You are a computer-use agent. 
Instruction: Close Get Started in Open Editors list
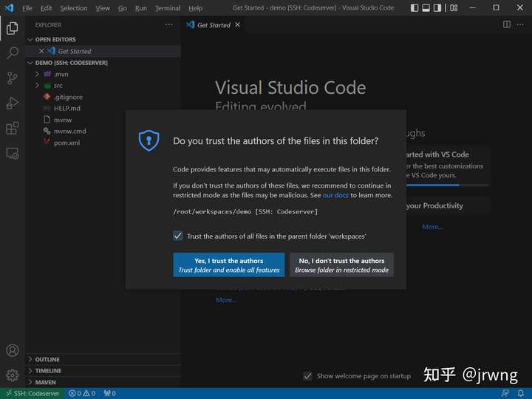[41, 51]
